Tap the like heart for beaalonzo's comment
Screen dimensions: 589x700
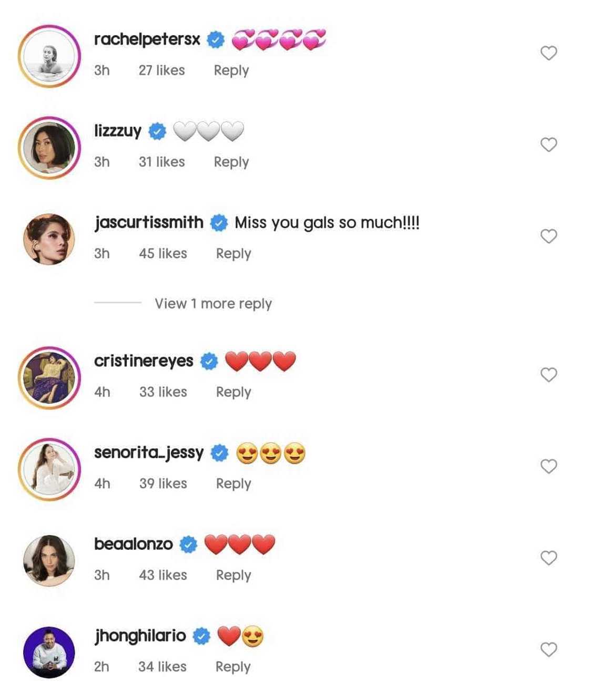(549, 558)
